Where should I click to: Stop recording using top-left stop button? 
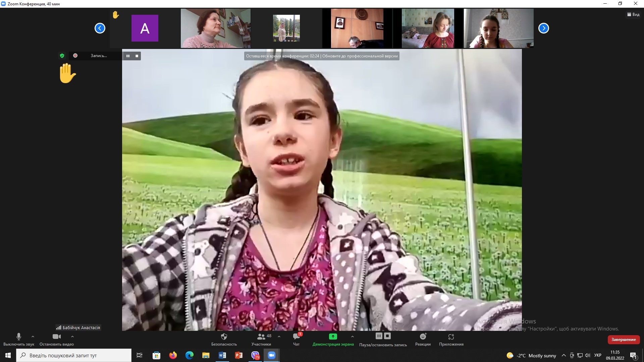tap(137, 56)
